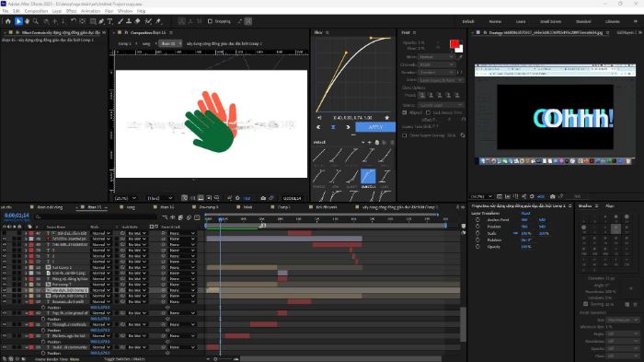Select the Zoom magnifier tool

point(36,21)
